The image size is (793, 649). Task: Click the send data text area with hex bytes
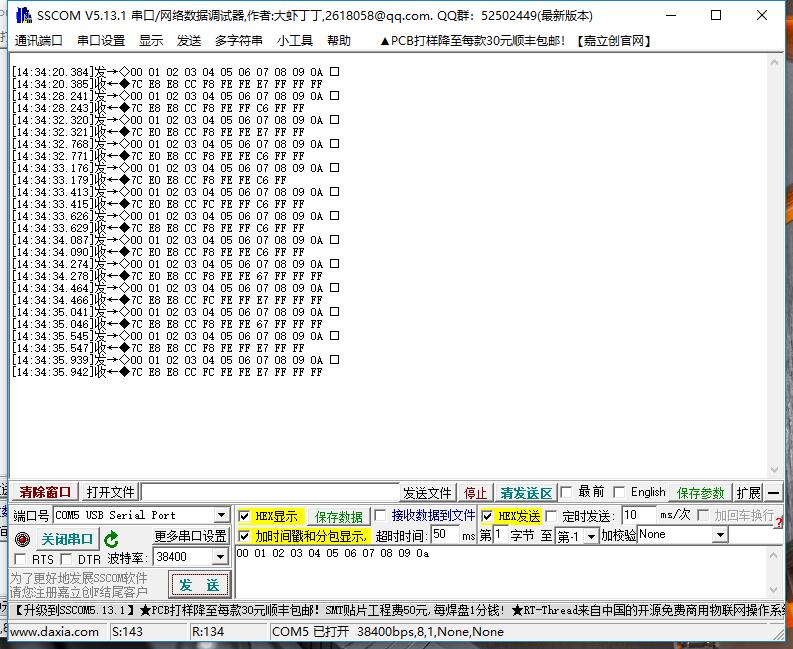tap(502, 572)
